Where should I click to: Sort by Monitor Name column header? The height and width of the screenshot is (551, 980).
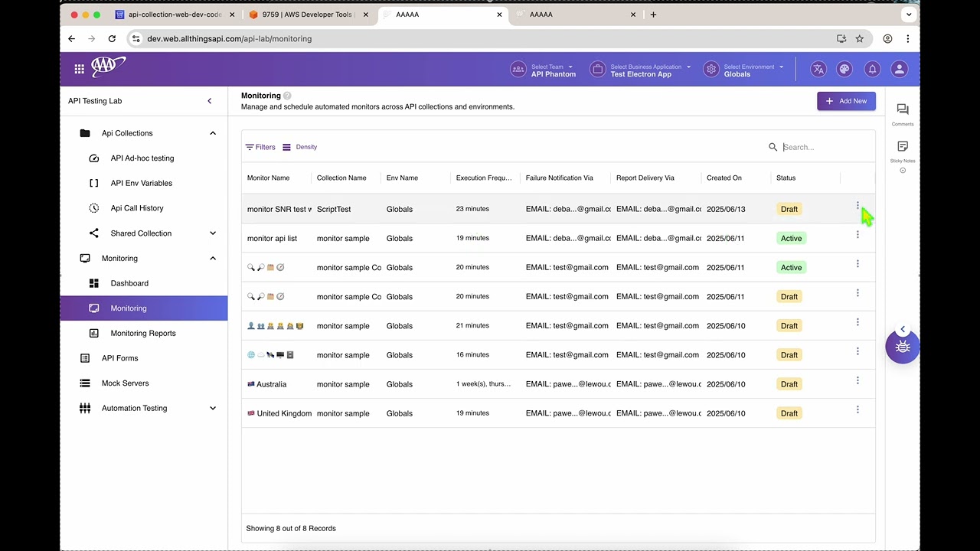[268, 178]
